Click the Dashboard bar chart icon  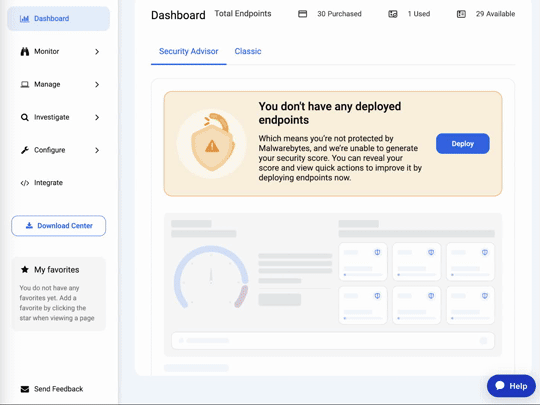pyautogui.click(x=24, y=19)
